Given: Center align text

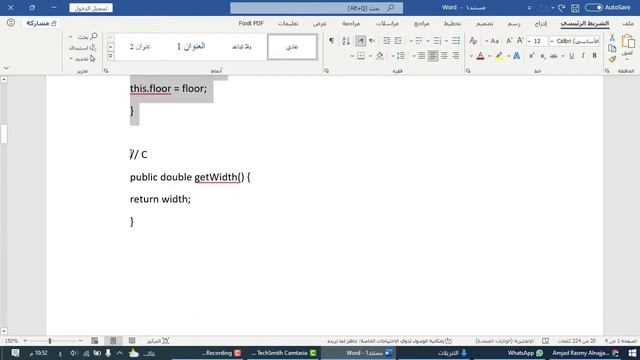Looking at the screenshot, I should point(444,56).
